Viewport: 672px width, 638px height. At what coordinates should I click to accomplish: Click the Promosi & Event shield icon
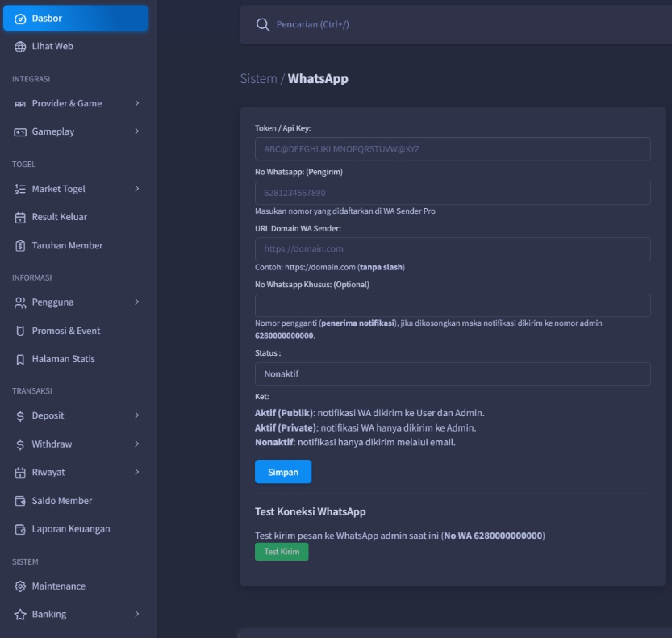21,331
